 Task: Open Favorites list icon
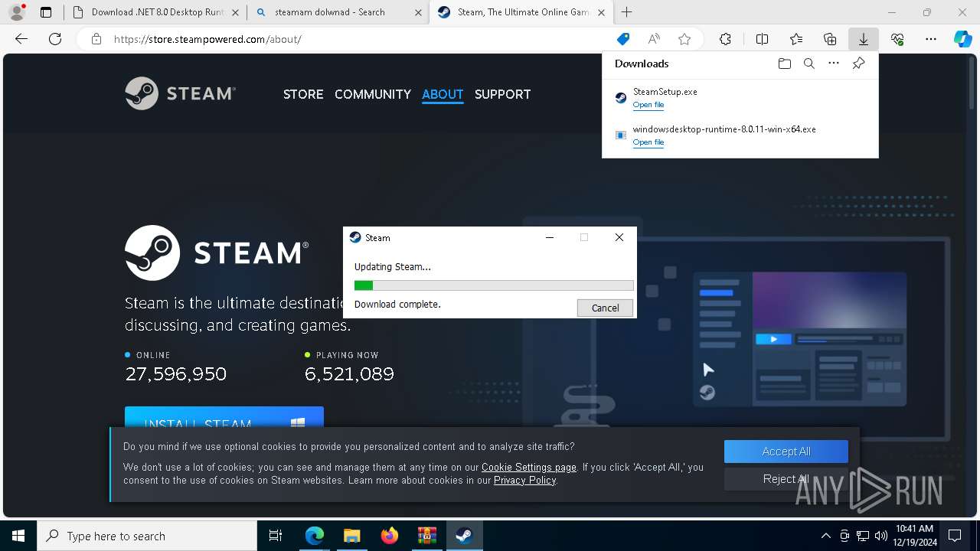coord(796,39)
